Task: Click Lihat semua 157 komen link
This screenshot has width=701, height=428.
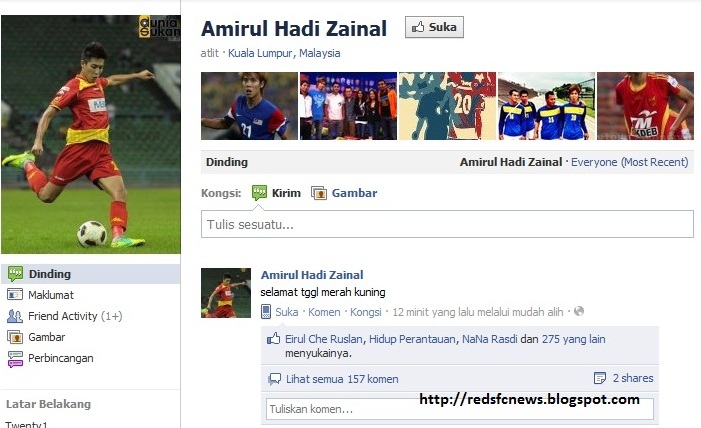Action: click(x=342, y=379)
